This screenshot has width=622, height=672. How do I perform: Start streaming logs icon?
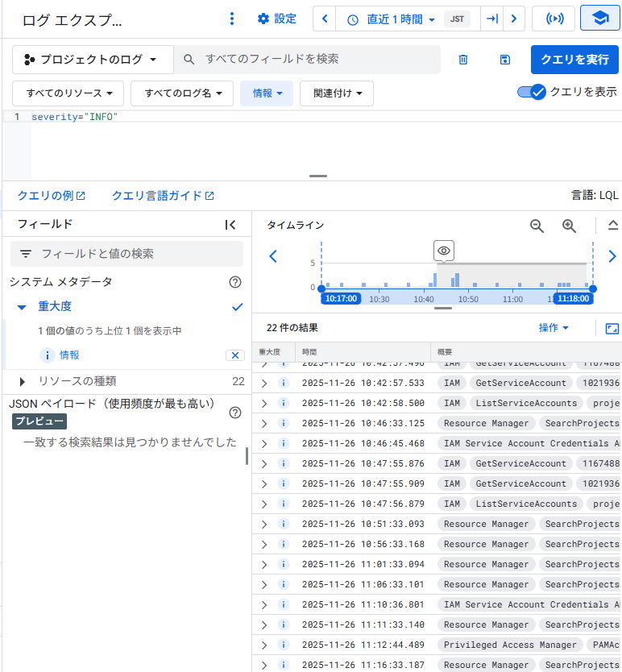pyautogui.click(x=554, y=19)
